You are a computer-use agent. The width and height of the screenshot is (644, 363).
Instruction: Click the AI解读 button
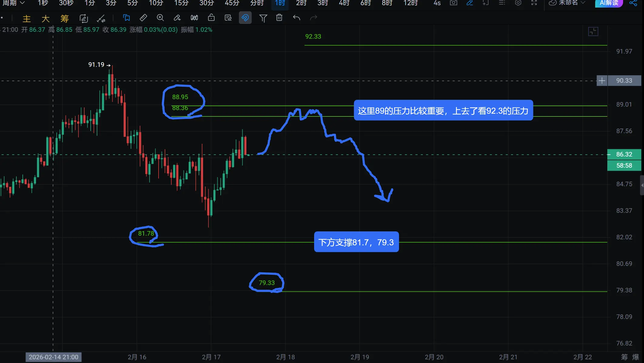(x=609, y=3)
